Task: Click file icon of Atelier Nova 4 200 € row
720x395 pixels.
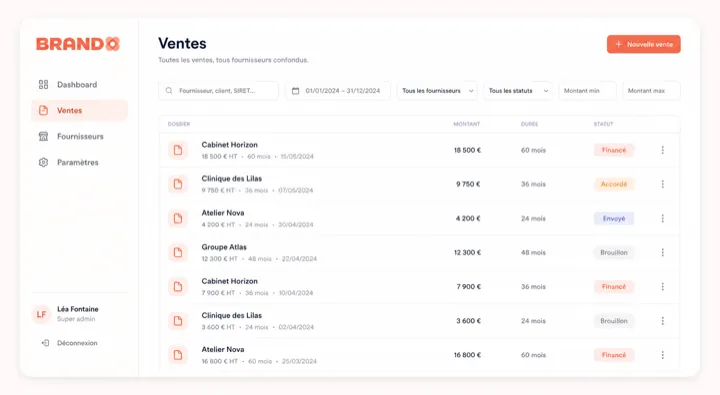Action: pyautogui.click(x=178, y=219)
